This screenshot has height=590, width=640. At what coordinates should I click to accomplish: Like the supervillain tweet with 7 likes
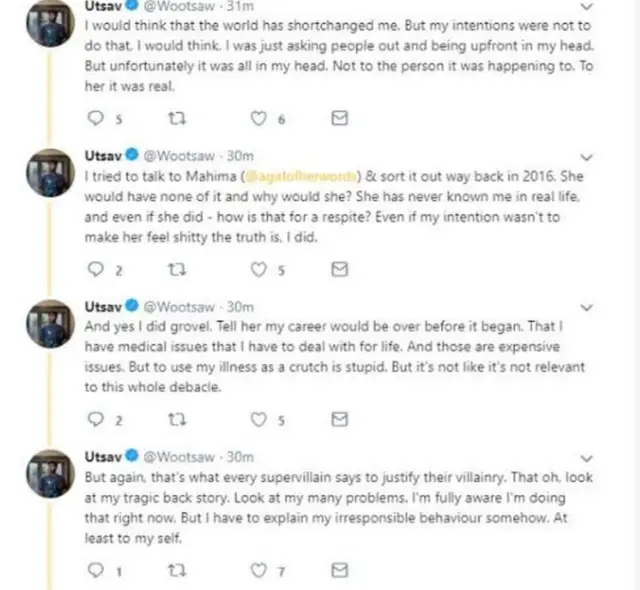(259, 570)
